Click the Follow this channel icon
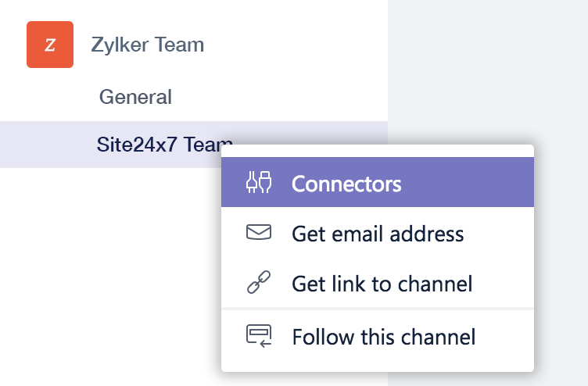This screenshot has width=588, height=386. click(258, 336)
